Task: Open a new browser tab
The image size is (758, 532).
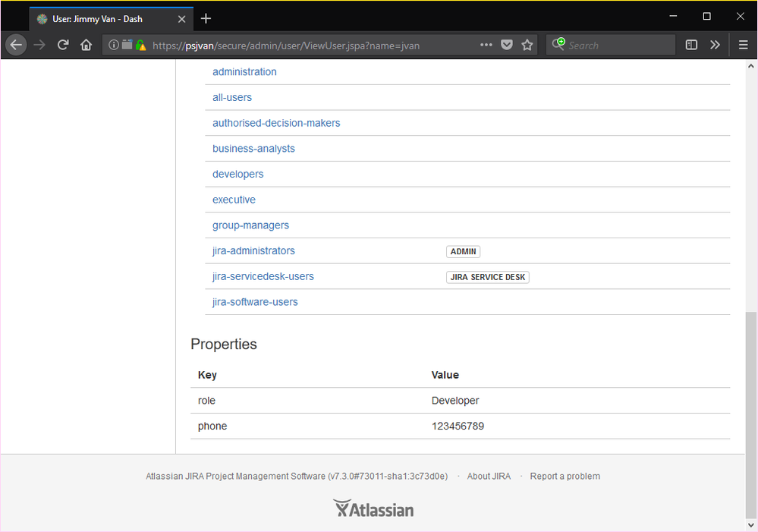Action: [206, 18]
